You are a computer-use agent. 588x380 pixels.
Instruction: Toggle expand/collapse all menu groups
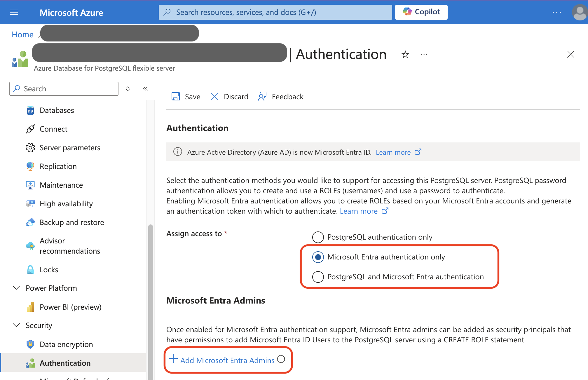tap(128, 89)
